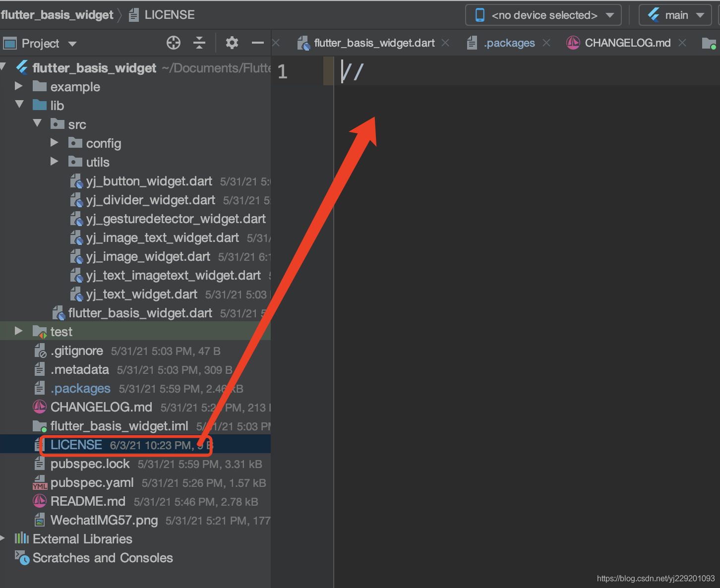This screenshot has height=588, width=720.
Task: Select the example folder icon
Action: coord(40,86)
